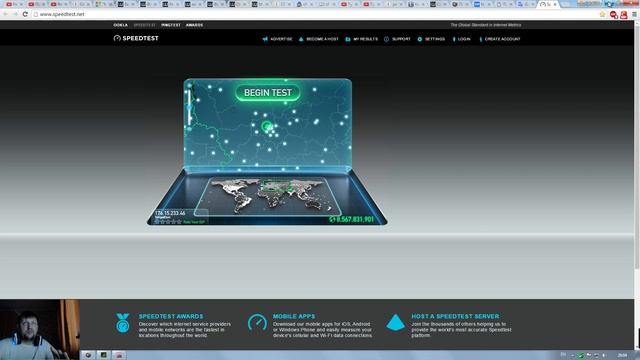The width and height of the screenshot is (640, 360).
Task: Rate the ISP using the star rating
Action: 168,222
